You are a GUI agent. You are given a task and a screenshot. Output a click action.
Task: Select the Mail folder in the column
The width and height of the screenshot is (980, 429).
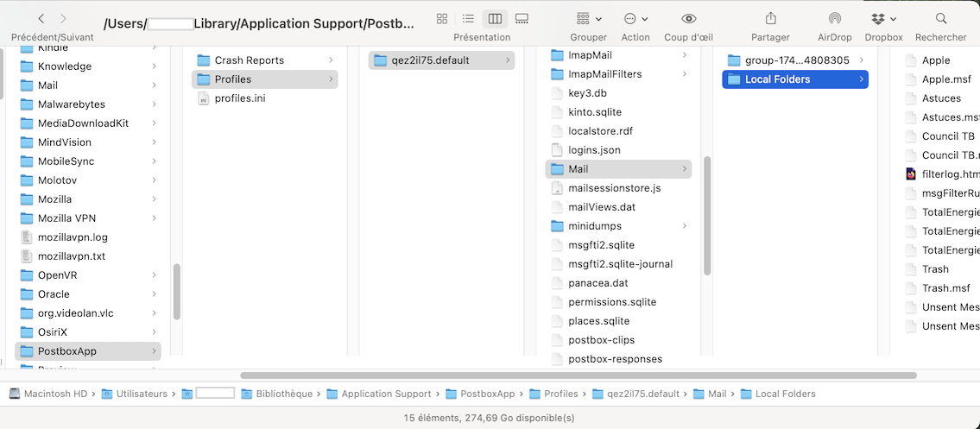click(618, 169)
